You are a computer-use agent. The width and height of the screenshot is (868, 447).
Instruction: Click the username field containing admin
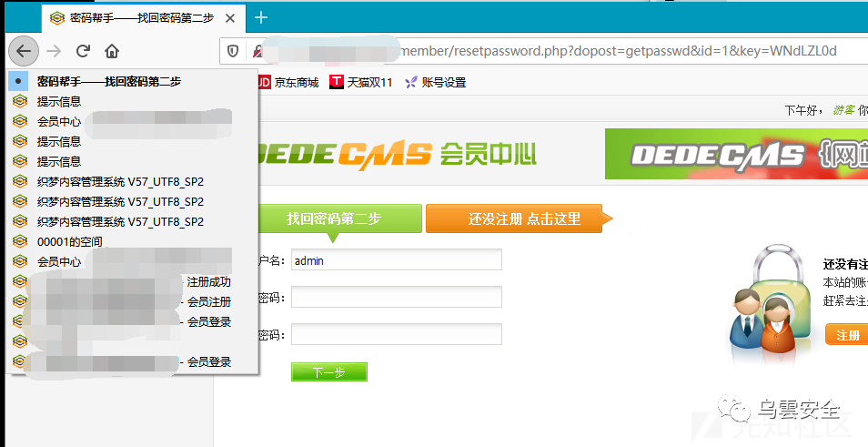pos(397,259)
